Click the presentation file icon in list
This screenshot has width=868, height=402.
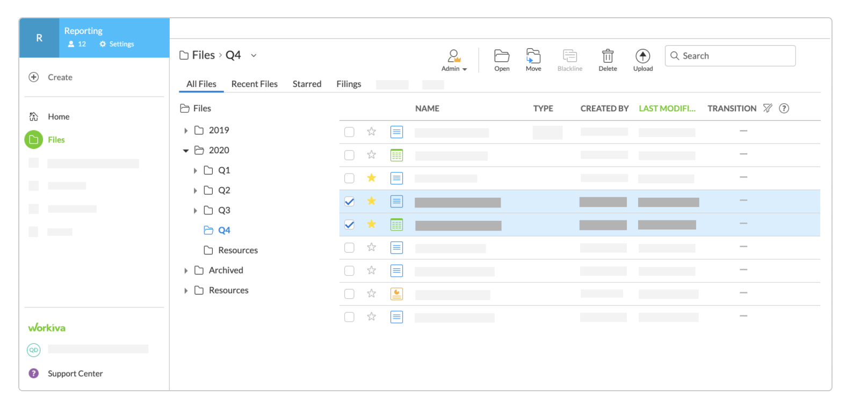click(396, 294)
